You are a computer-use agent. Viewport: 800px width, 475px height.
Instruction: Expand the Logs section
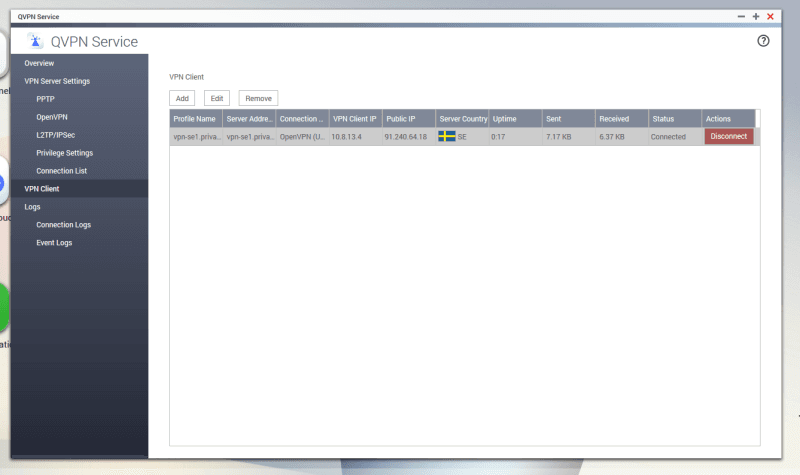[x=32, y=207]
